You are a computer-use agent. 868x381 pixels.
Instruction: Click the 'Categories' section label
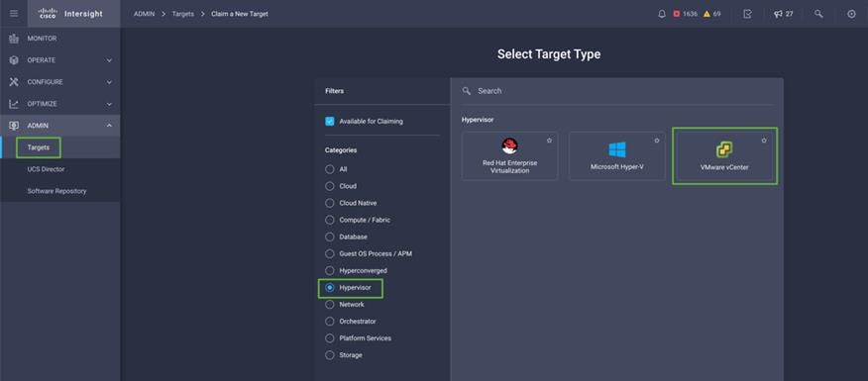pos(341,149)
